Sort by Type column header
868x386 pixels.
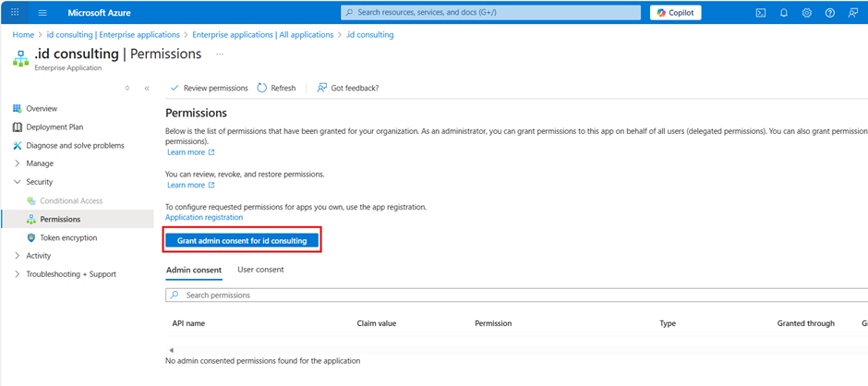point(668,323)
